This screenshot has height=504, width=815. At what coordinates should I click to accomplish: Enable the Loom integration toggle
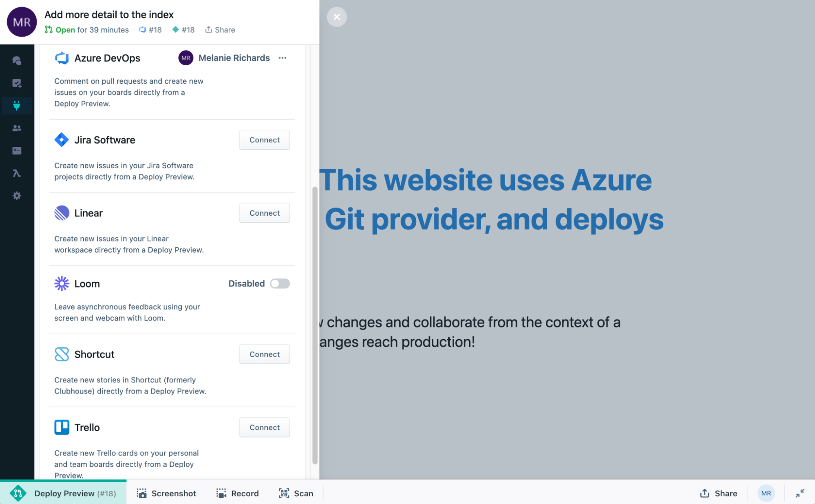coord(280,283)
